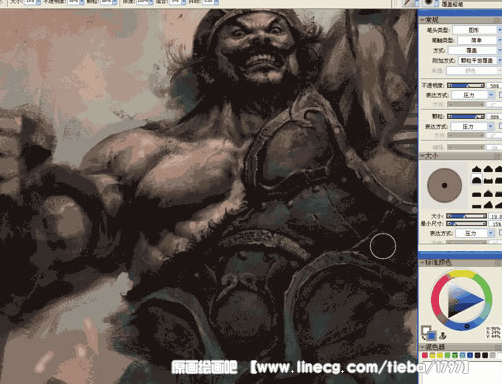Click the opacity 50% value field
This screenshot has width=502, height=384.
(494, 86)
